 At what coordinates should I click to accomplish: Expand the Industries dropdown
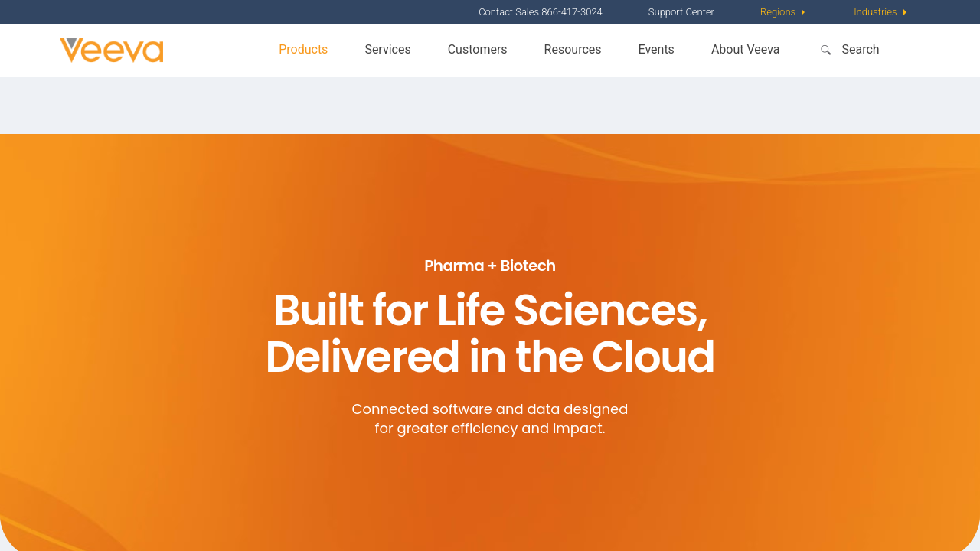point(875,12)
